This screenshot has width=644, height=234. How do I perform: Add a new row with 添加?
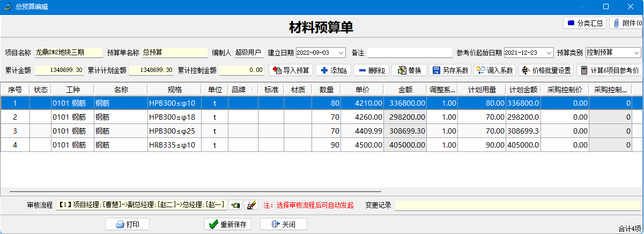click(333, 70)
